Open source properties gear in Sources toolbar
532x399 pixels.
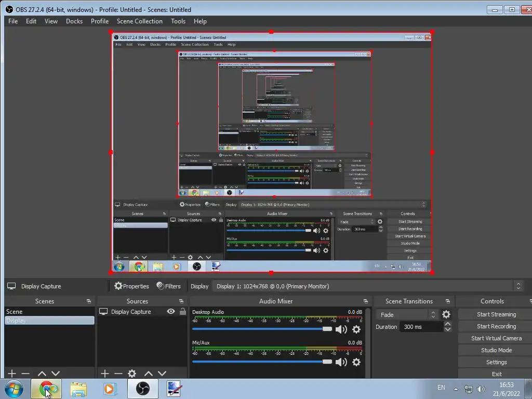click(132, 374)
